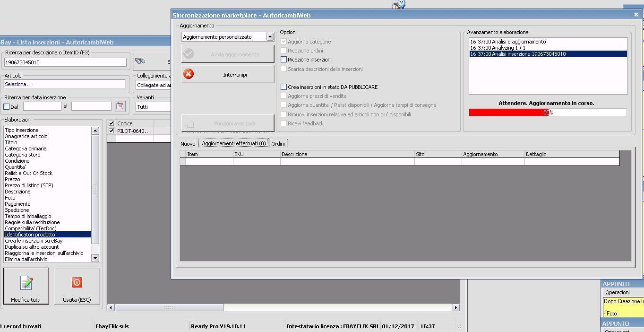
Task: Open the Varianti Tutti dropdown
Action: coord(154,107)
